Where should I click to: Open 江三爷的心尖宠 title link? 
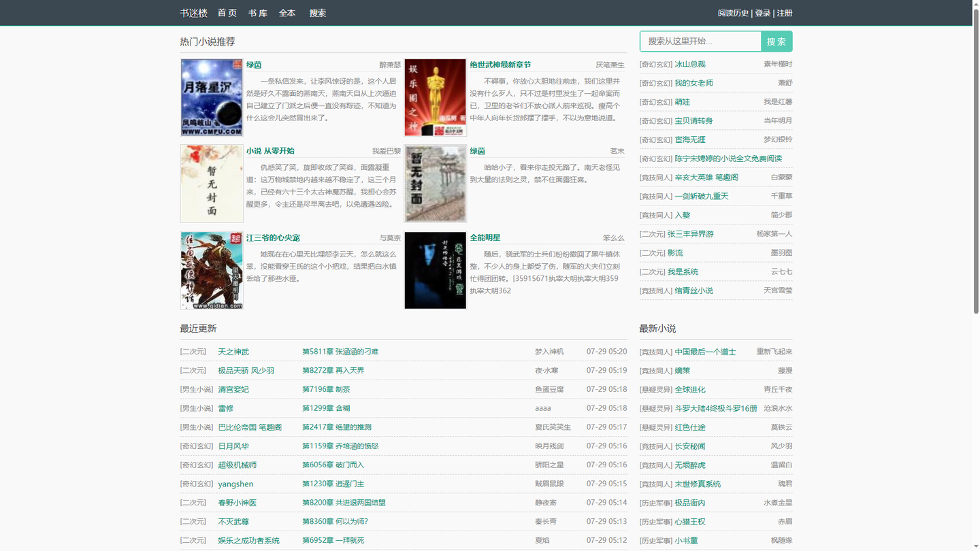273,237
